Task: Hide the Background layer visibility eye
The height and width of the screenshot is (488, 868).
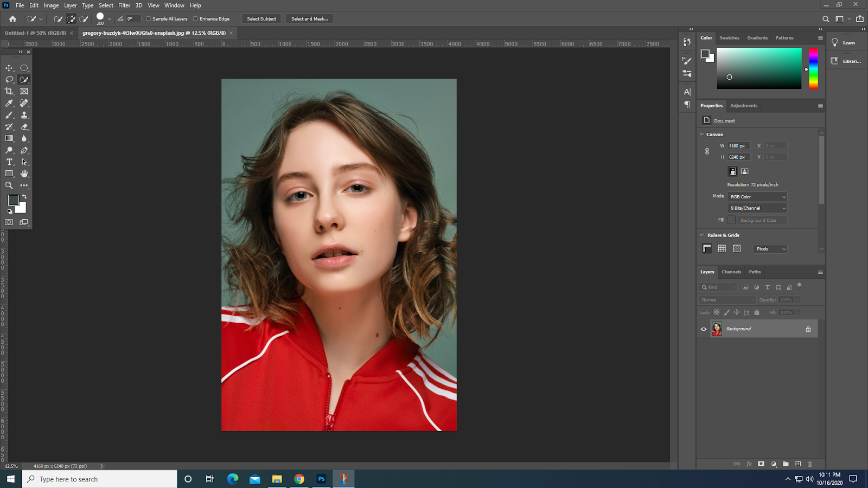Action: point(704,329)
